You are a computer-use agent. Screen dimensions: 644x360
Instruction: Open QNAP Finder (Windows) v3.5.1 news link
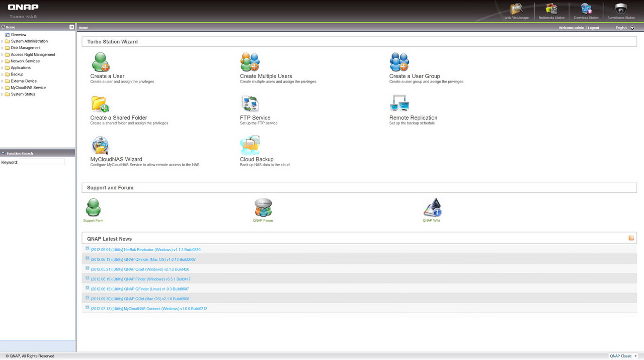[140, 279]
